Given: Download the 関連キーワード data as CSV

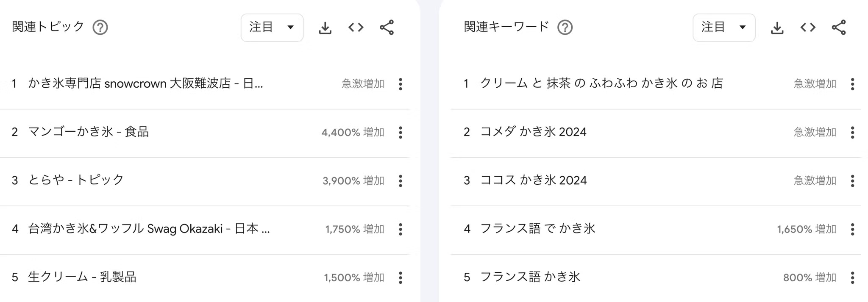Looking at the screenshot, I should pos(777,28).
